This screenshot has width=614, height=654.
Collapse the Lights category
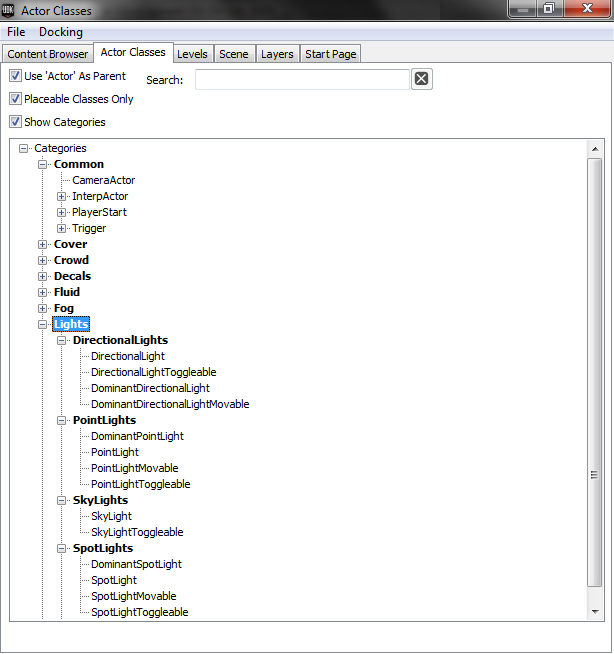coord(43,325)
